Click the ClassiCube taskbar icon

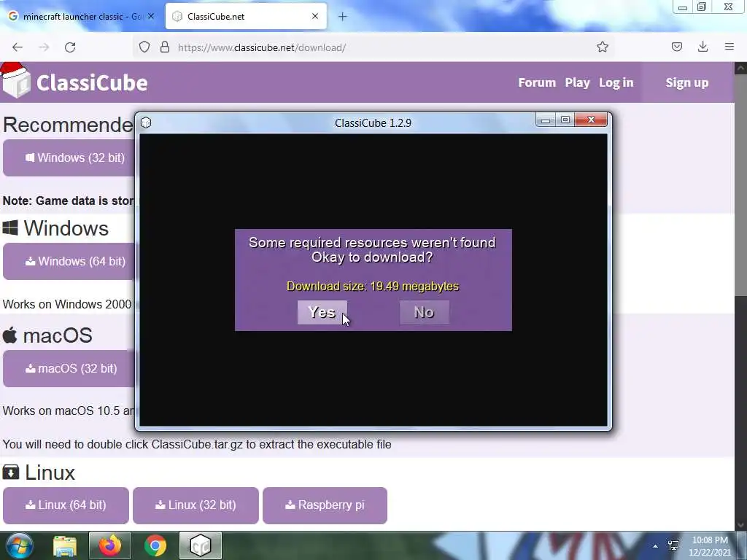pos(201,545)
